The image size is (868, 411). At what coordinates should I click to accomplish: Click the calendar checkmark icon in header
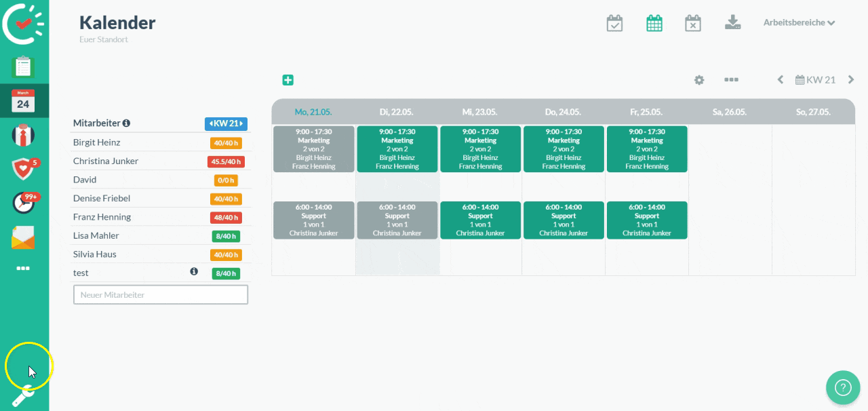[614, 23]
